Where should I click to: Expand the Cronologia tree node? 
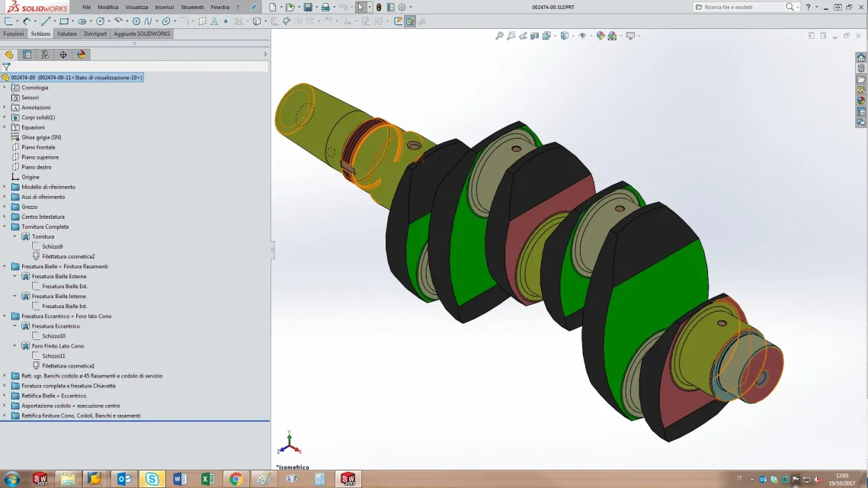click(5, 88)
